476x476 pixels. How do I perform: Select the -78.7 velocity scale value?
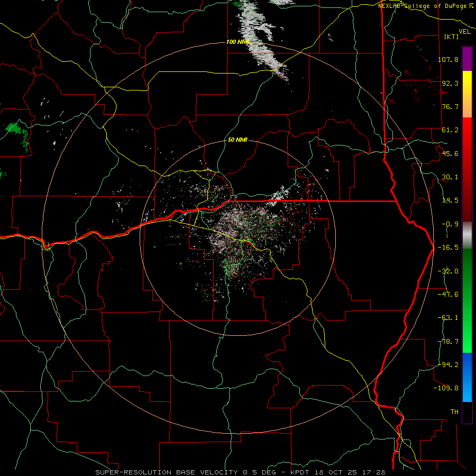pos(448,342)
